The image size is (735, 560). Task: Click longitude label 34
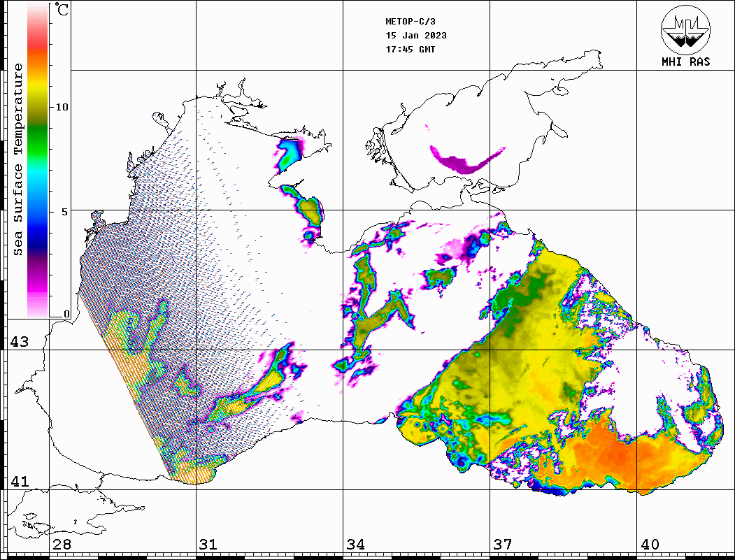(356, 545)
